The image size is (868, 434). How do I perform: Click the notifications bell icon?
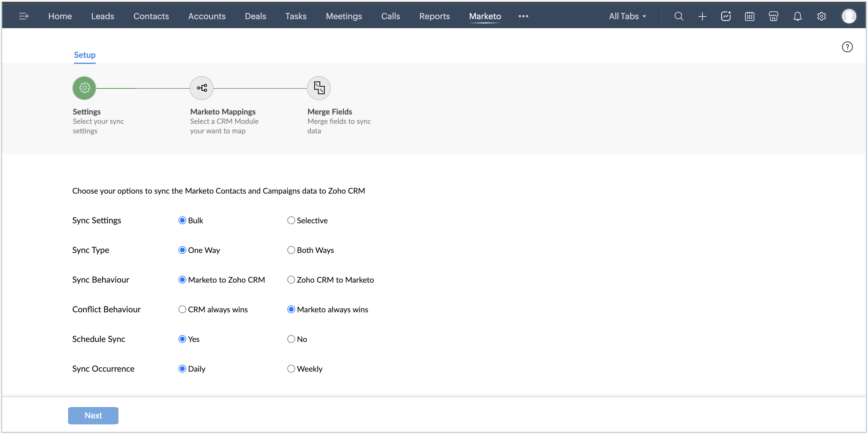[x=797, y=16]
